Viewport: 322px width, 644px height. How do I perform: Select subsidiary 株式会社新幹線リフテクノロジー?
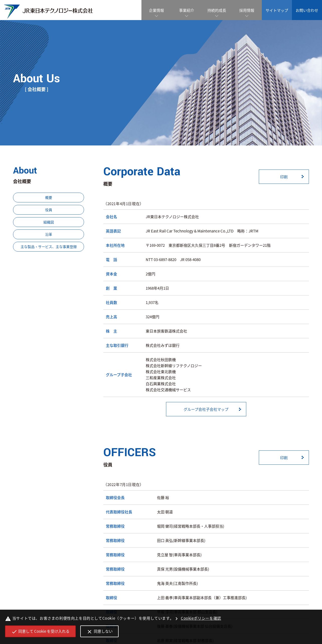[174, 366]
